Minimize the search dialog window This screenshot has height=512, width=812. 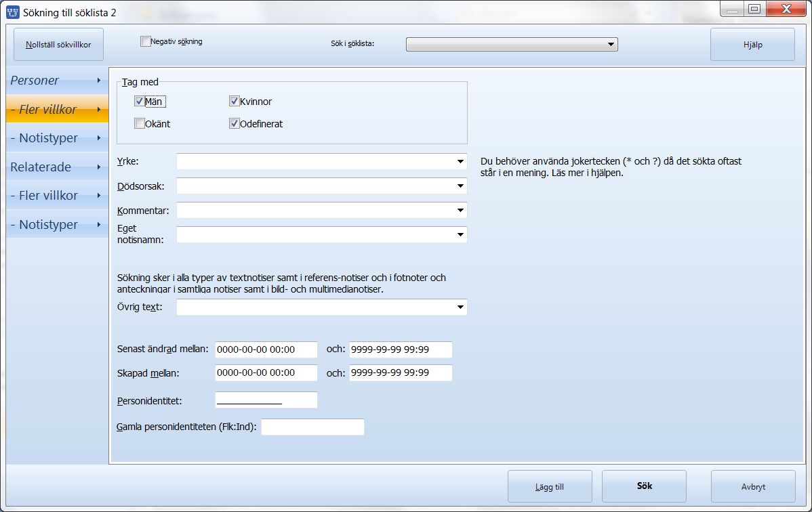point(732,9)
